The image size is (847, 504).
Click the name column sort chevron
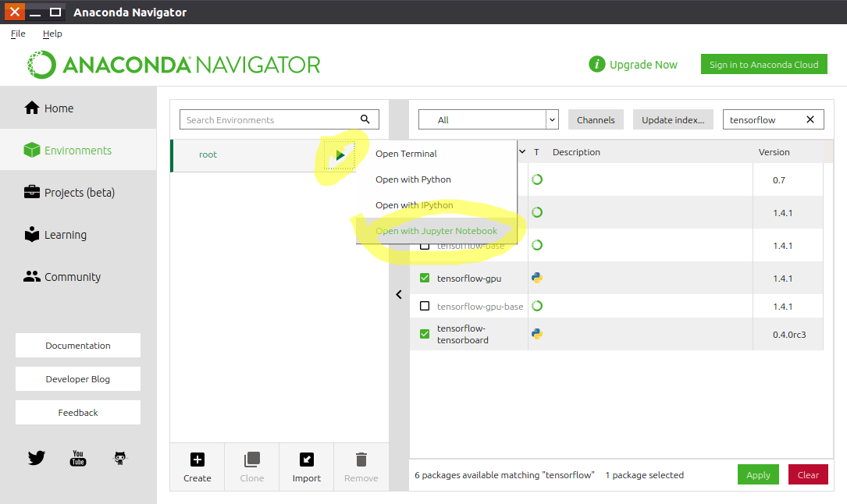click(x=522, y=151)
